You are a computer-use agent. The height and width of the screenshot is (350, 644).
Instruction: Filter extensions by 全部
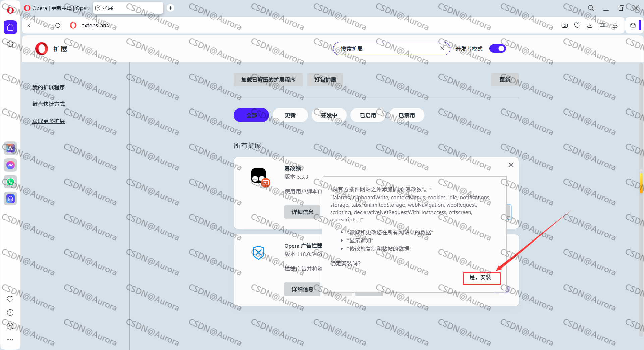click(251, 115)
